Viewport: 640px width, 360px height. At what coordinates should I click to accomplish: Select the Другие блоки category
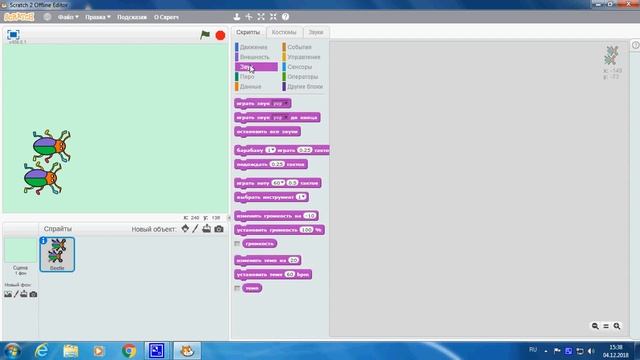click(304, 87)
